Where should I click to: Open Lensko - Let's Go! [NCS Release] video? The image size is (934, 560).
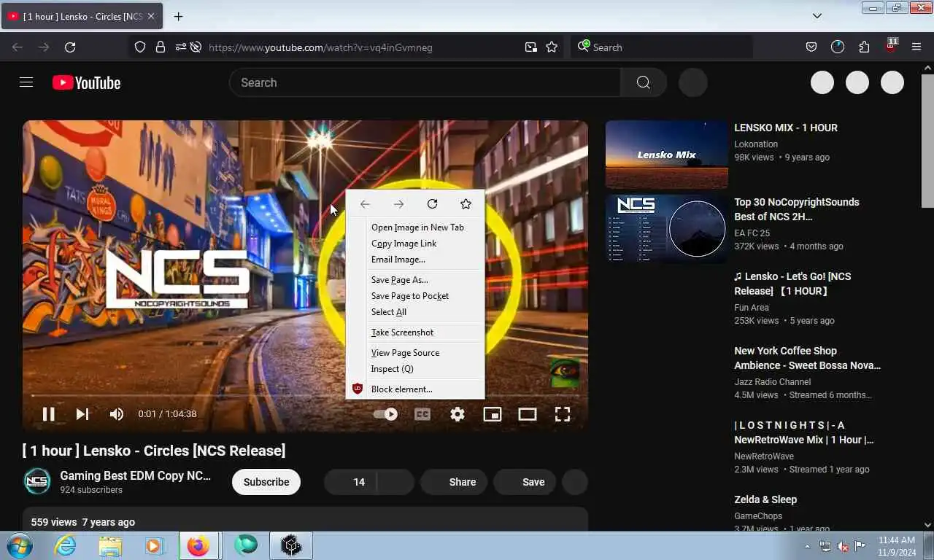[x=792, y=284]
